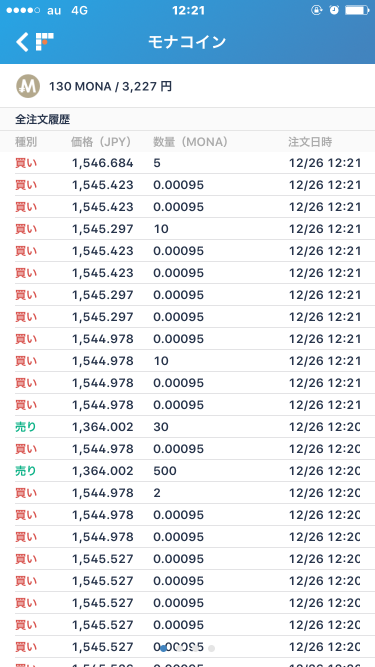The width and height of the screenshot is (375, 667).
Task: Tap the rotation lock status icon
Action: point(317,10)
